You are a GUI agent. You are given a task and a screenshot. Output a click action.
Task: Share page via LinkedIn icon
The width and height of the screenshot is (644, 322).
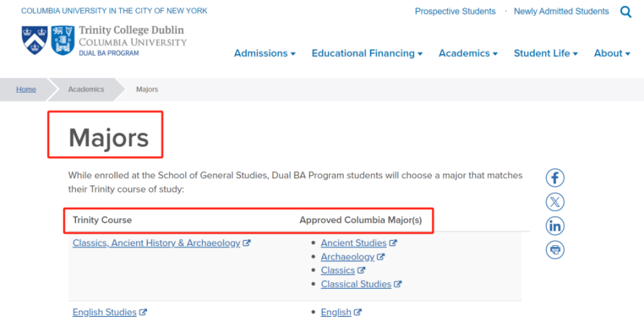(x=555, y=226)
